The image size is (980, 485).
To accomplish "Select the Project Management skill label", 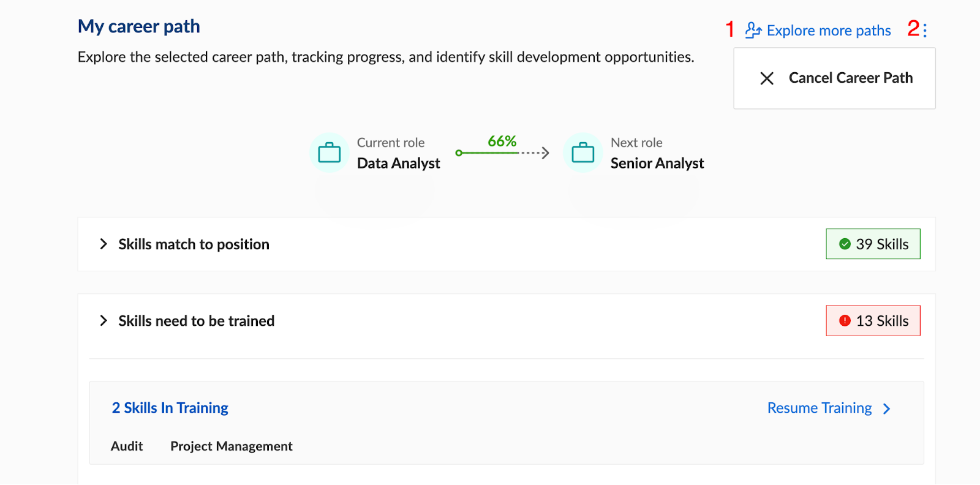I will tap(232, 446).
